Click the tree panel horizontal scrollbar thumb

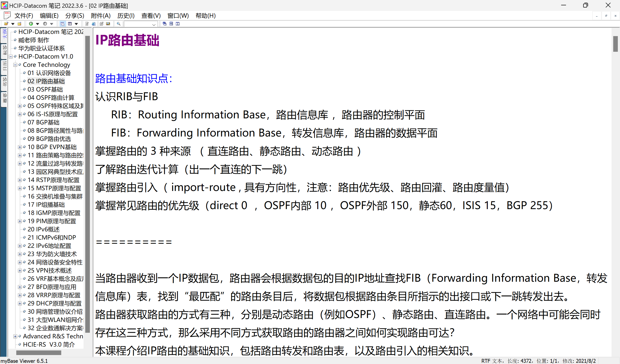39,353
